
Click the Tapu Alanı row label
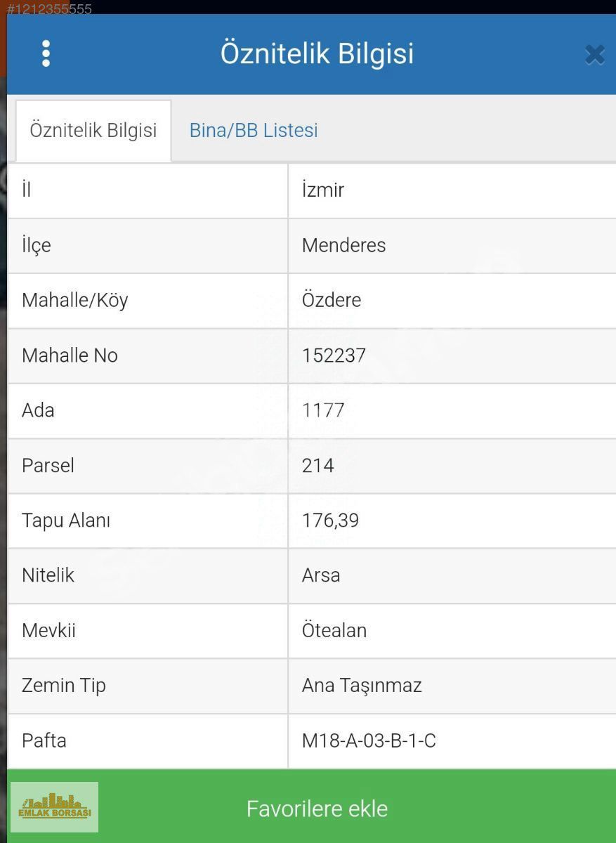(x=66, y=521)
